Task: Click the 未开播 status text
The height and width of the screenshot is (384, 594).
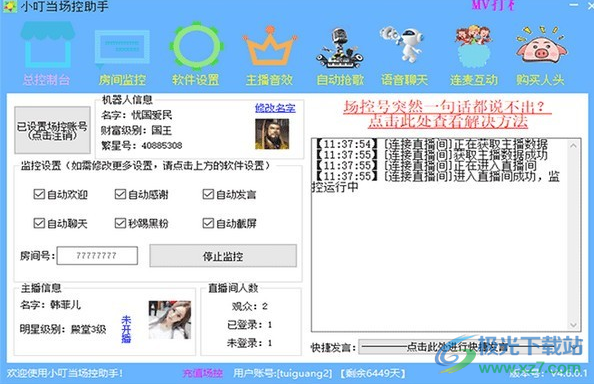Action: pyautogui.click(x=126, y=329)
